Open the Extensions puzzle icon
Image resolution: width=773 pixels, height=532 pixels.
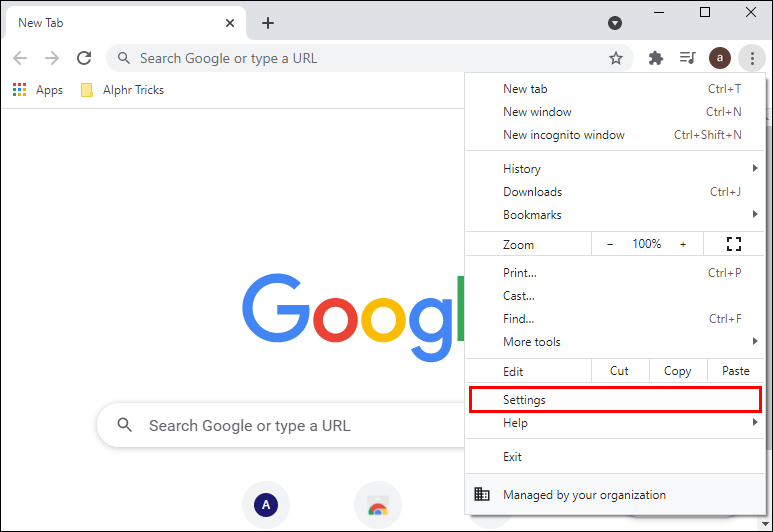655,58
